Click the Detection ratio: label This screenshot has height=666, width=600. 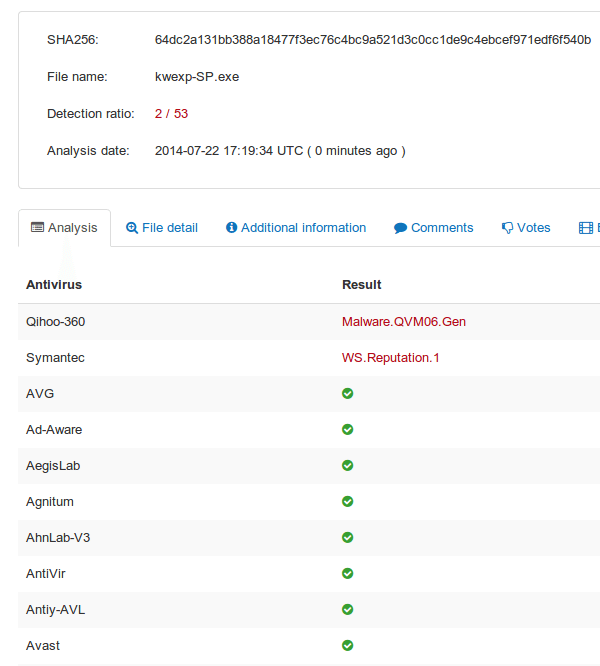(90, 114)
